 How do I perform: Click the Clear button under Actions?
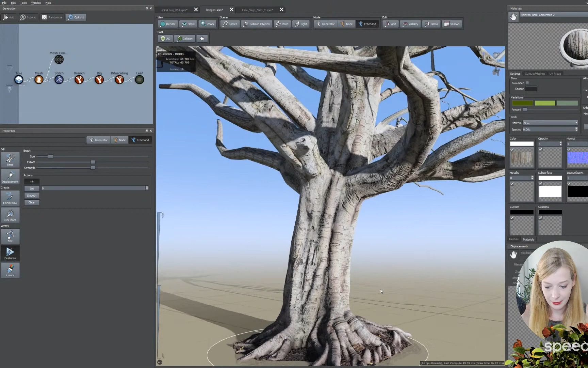[32, 202]
